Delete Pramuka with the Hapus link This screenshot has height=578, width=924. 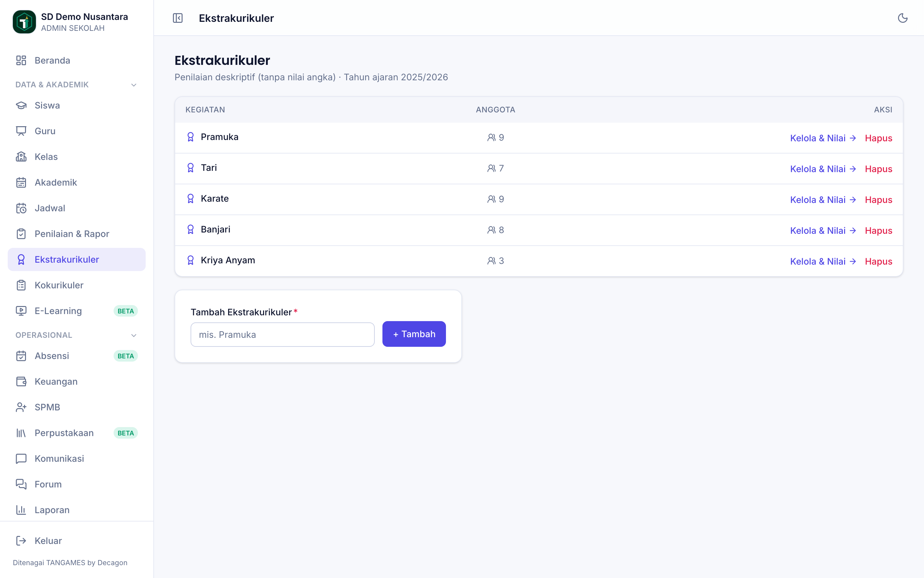(878, 138)
